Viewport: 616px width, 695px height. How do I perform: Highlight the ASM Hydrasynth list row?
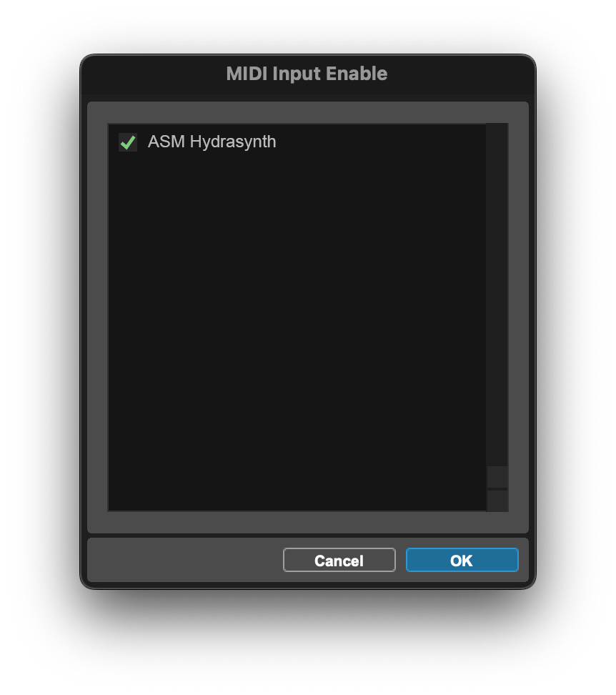coord(297,142)
